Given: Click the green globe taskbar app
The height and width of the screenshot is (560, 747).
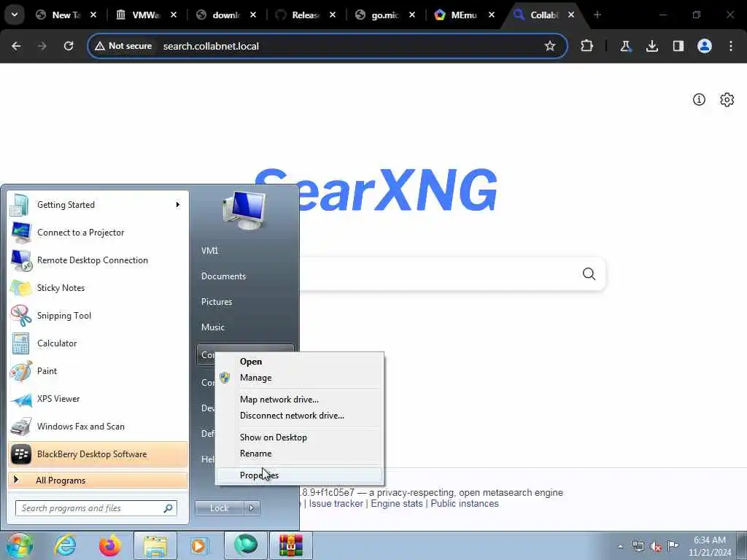Looking at the screenshot, I should pos(246,545).
